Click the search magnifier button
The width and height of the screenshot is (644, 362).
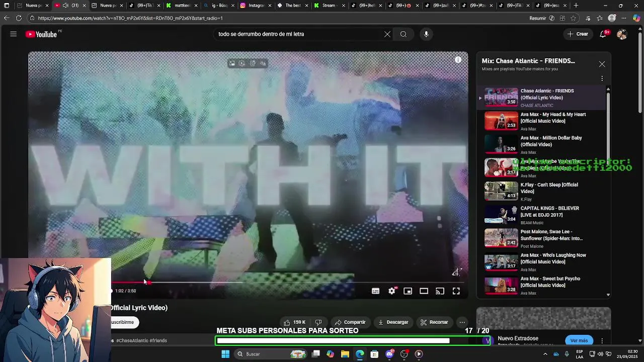click(404, 34)
